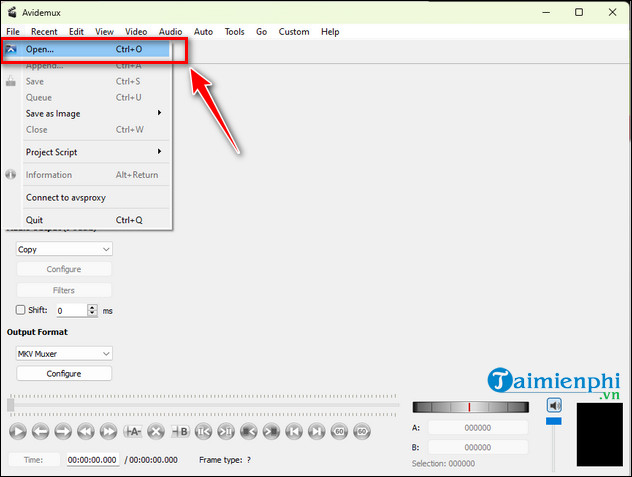Set marker B with the B button
Screen dimensions: 632x477
[x=180, y=431]
